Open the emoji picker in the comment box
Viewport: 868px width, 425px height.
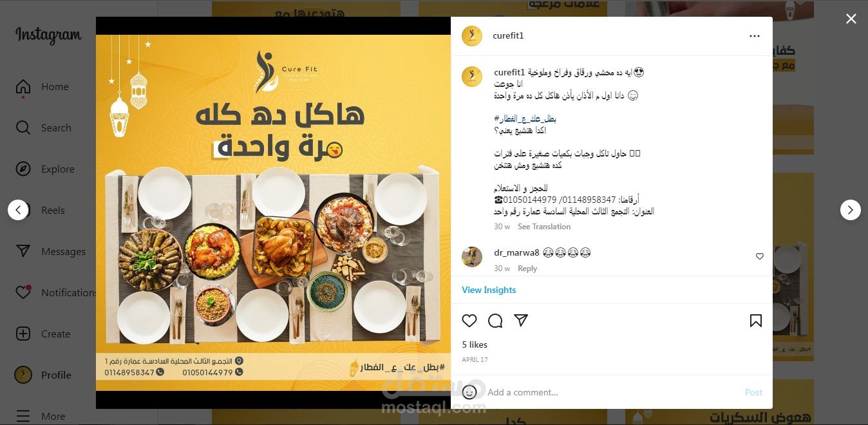pyautogui.click(x=469, y=392)
